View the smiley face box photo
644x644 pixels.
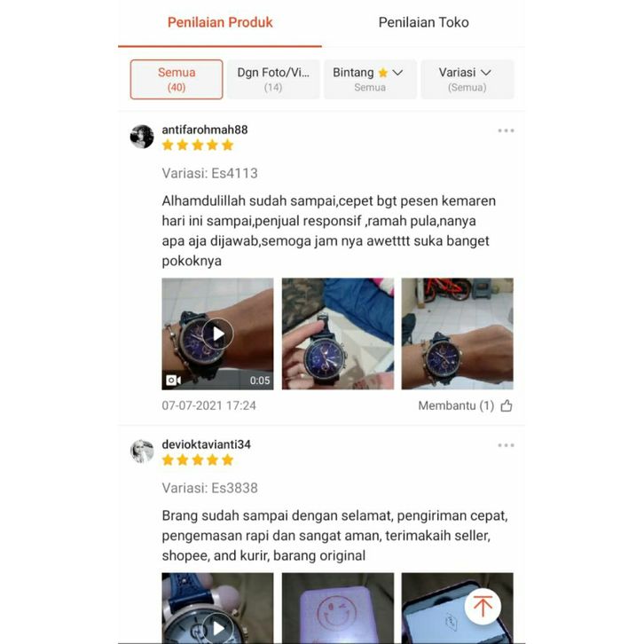click(338, 609)
